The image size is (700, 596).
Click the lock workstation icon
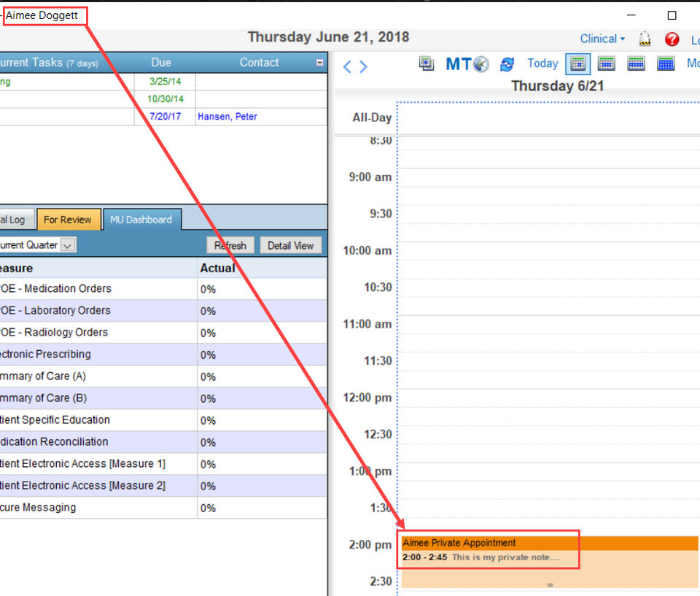pos(645,39)
